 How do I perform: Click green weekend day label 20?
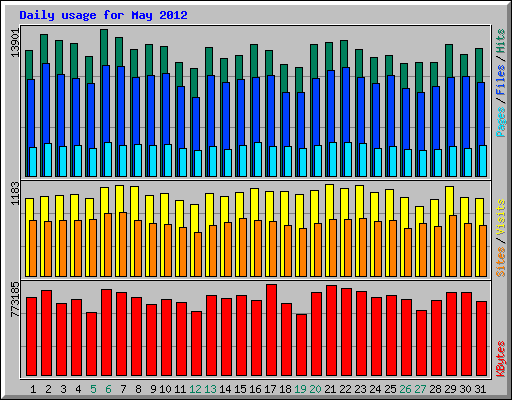(315, 389)
